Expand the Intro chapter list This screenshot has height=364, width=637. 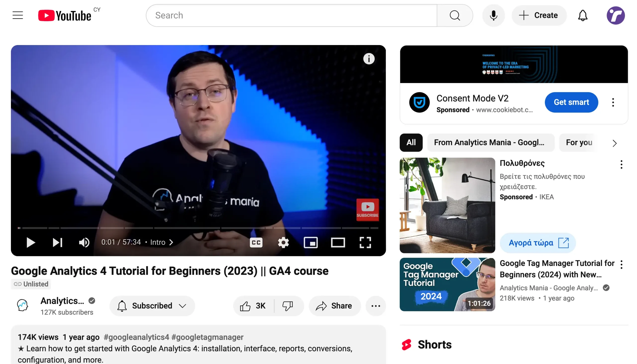coord(162,242)
